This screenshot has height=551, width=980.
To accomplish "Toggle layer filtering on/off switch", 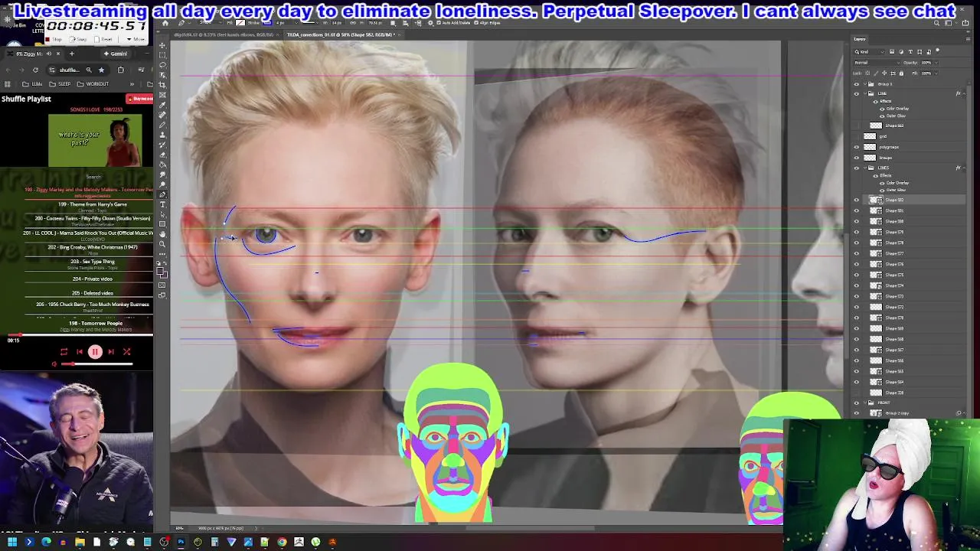I will (937, 51).
